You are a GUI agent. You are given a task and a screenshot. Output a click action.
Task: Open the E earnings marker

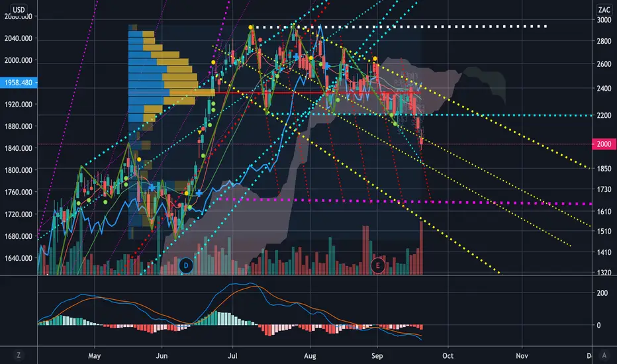[378, 265]
